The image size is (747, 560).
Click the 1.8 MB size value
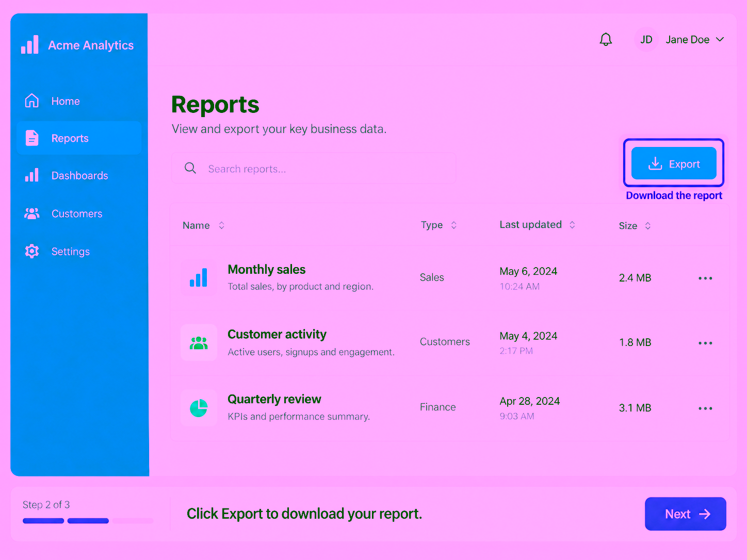(635, 342)
